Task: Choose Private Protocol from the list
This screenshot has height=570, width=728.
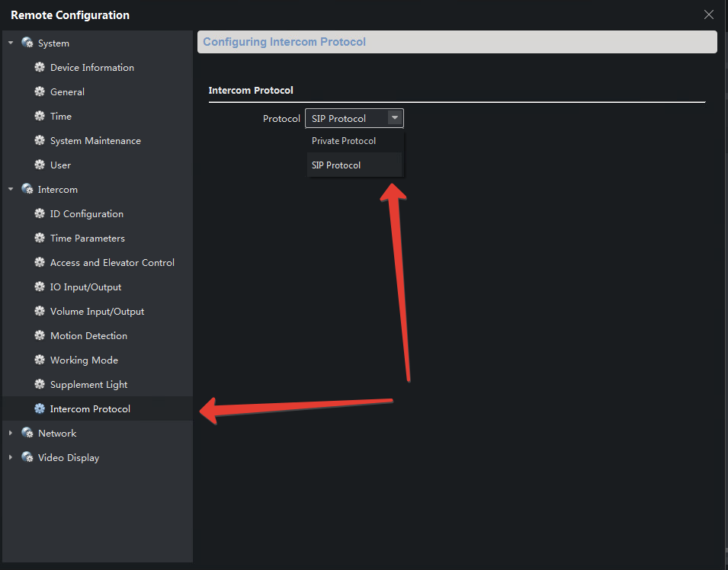Action: (344, 141)
